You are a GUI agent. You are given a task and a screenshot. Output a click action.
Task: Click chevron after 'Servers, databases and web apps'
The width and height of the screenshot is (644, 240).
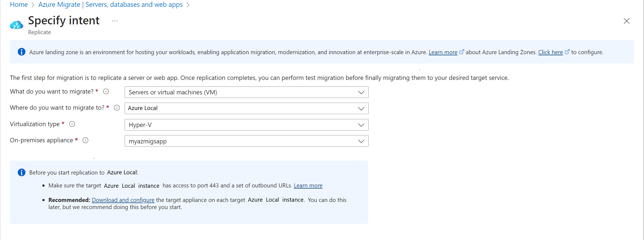(188, 5)
